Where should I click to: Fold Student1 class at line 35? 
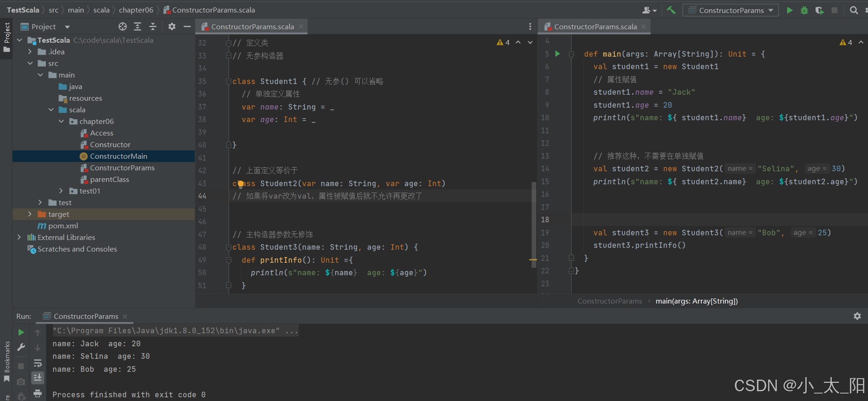pyautogui.click(x=229, y=81)
